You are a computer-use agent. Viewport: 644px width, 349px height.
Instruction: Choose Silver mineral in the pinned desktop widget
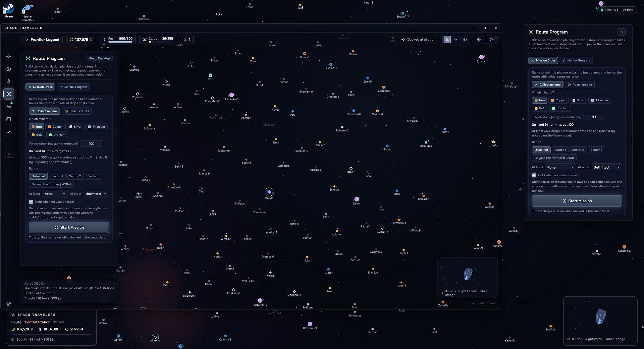(579, 100)
